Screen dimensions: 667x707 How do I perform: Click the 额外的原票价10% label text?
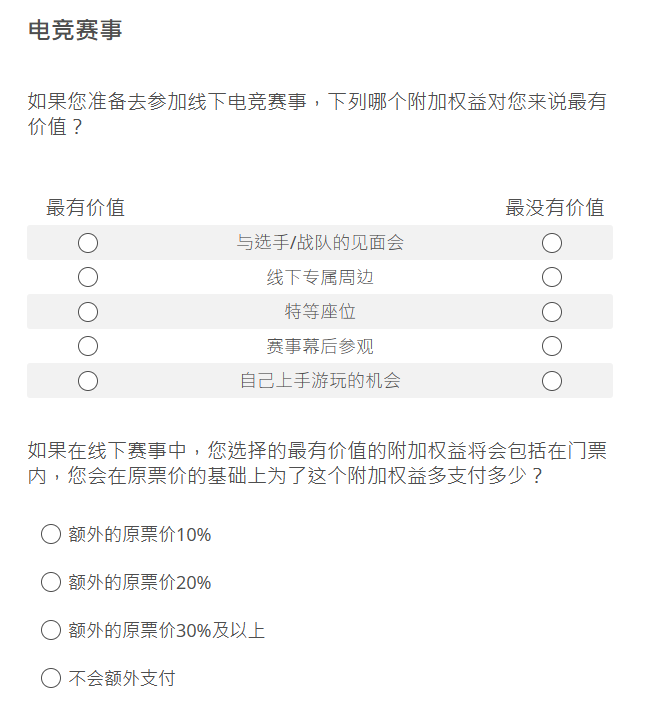(x=140, y=535)
